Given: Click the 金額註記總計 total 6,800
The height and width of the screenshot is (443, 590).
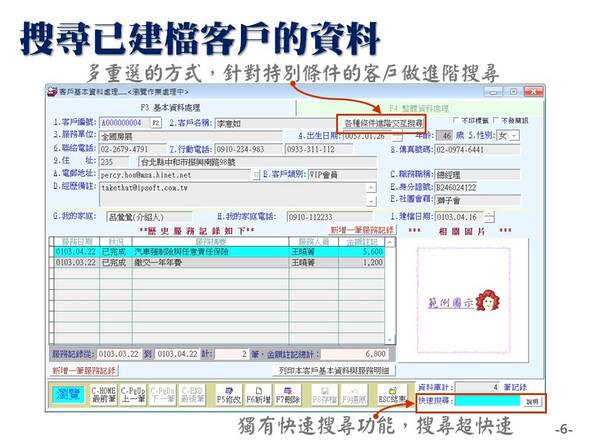Looking at the screenshot, I should pyautogui.click(x=355, y=354).
